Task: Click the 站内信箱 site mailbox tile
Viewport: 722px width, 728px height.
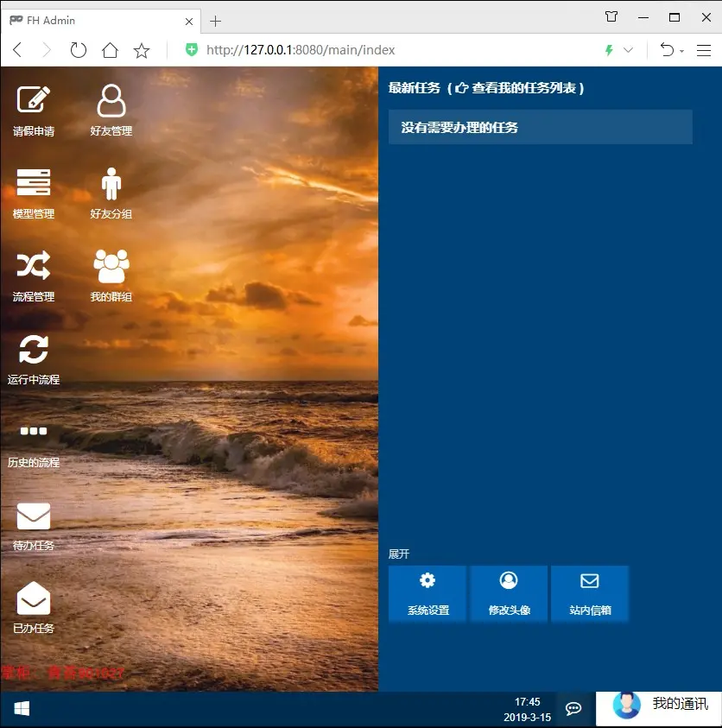Action: 590,593
